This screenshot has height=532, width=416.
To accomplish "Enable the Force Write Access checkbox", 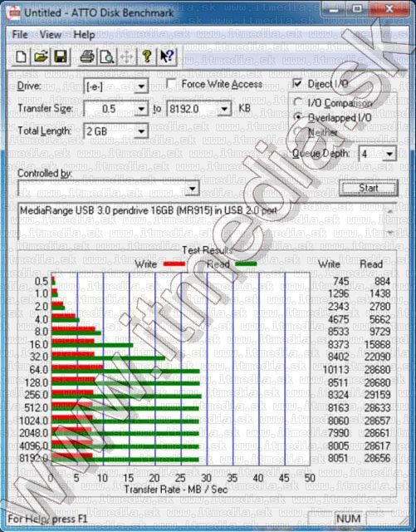I will tap(171, 83).
